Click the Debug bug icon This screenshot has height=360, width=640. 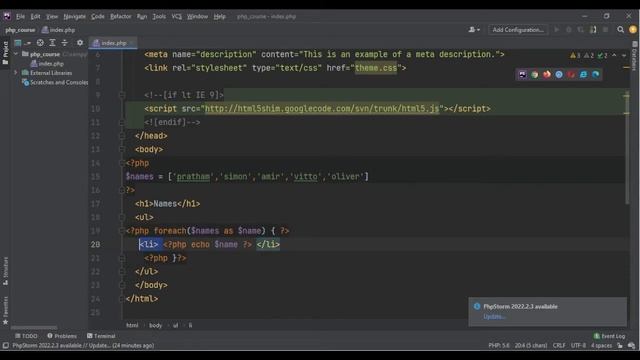(569, 30)
